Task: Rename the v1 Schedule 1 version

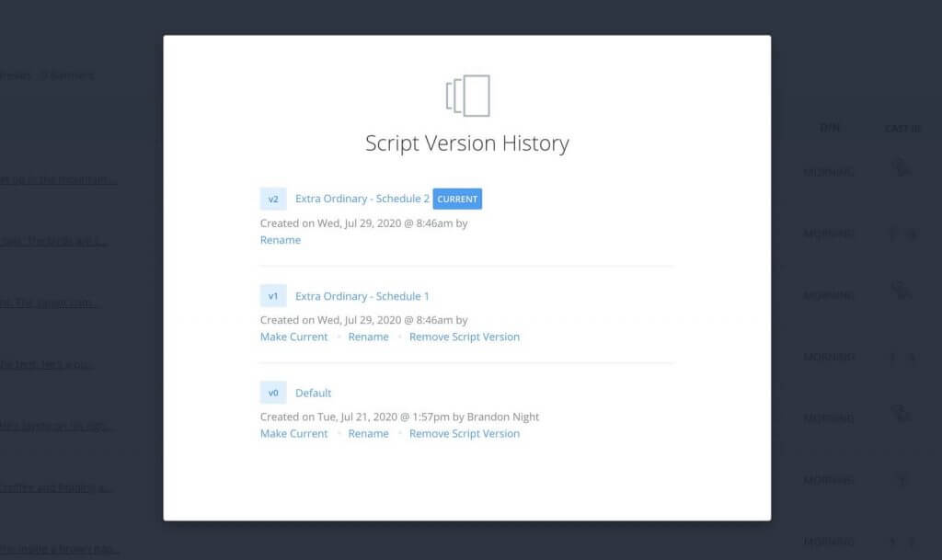Action: pyautogui.click(x=368, y=337)
